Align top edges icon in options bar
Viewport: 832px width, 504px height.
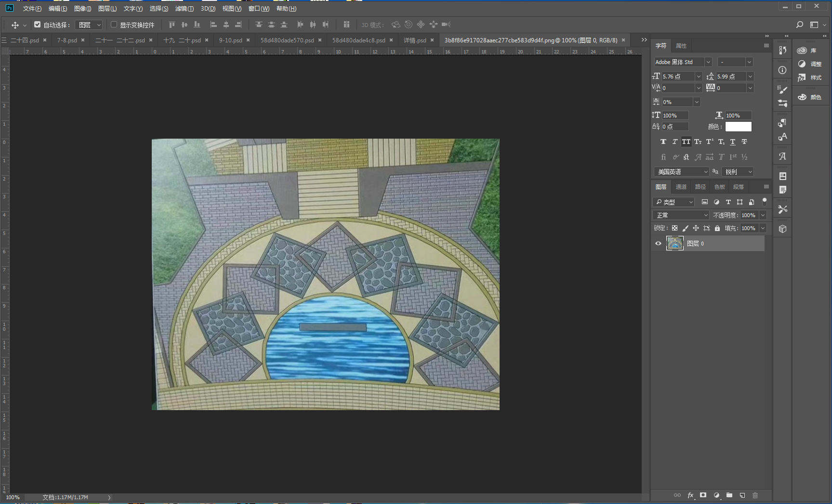click(x=172, y=25)
